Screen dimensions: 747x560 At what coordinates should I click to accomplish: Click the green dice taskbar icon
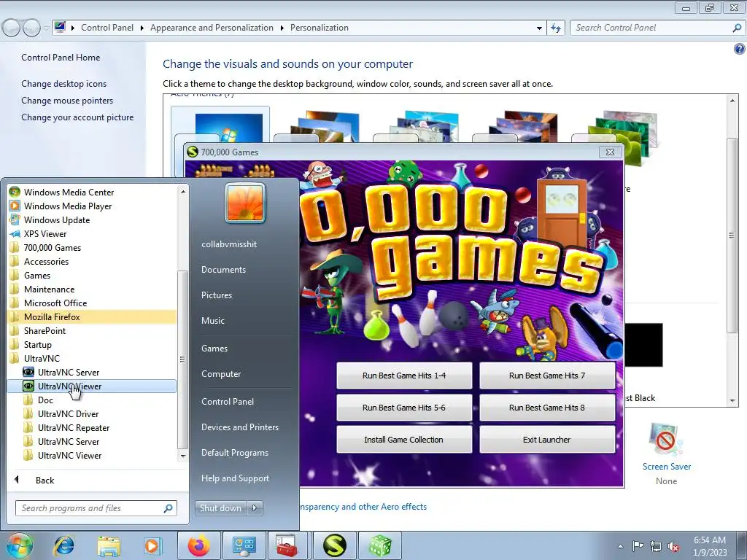(379, 545)
